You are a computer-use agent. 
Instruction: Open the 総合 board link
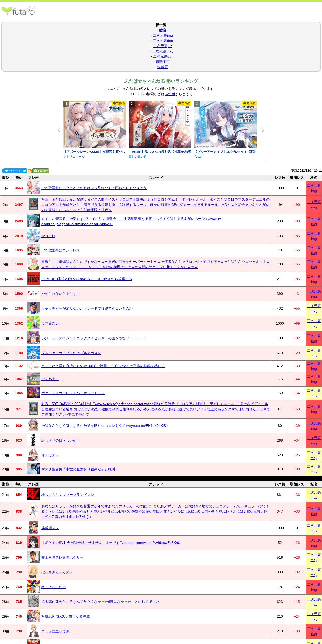163,30
